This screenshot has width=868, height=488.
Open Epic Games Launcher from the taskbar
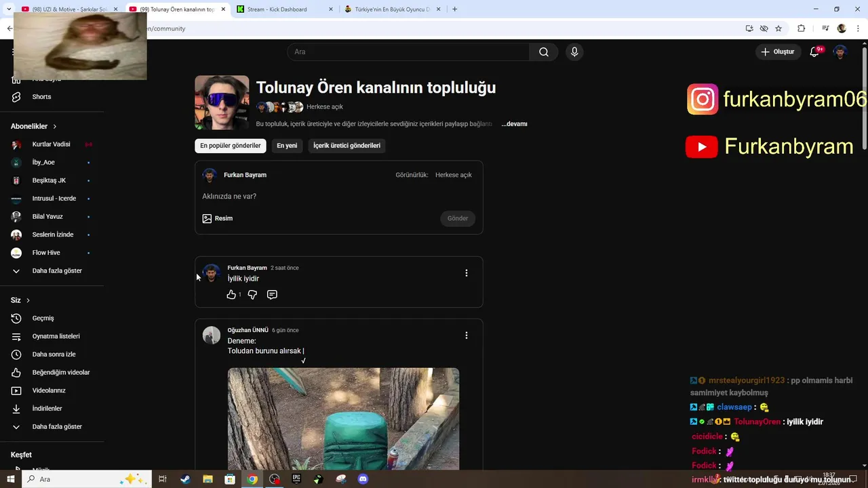pyautogui.click(x=296, y=479)
